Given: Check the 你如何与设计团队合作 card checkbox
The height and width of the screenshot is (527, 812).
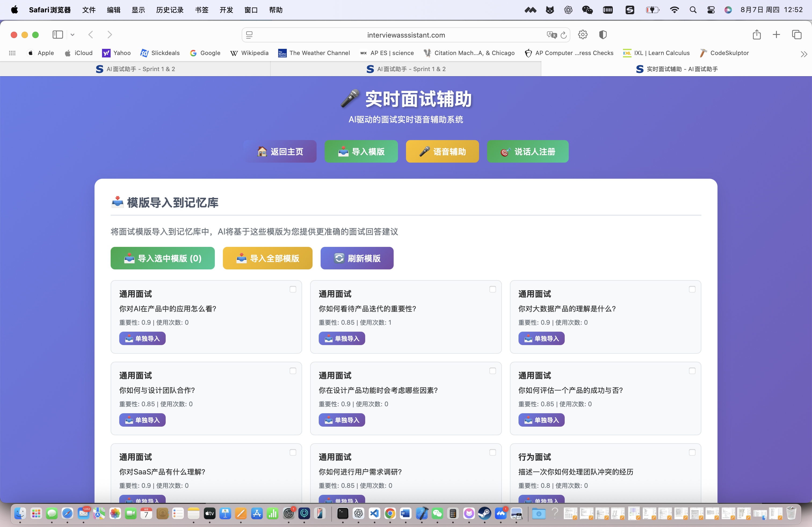Looking at the screenshot, I should point(293,371).
